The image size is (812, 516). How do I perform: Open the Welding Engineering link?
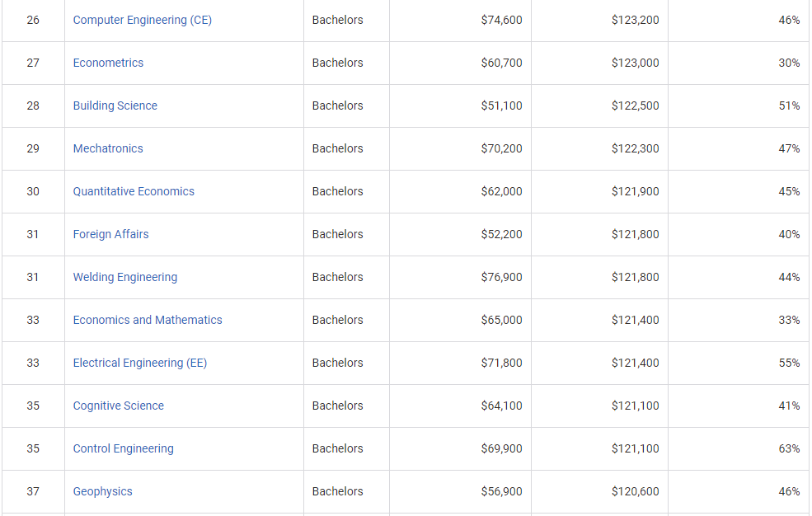pos(124,277)
